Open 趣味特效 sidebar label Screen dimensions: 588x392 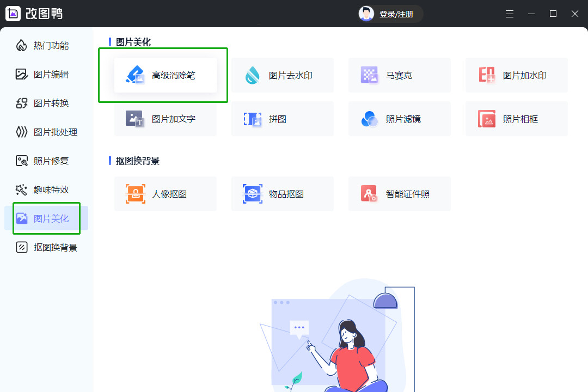click(51, 190)
